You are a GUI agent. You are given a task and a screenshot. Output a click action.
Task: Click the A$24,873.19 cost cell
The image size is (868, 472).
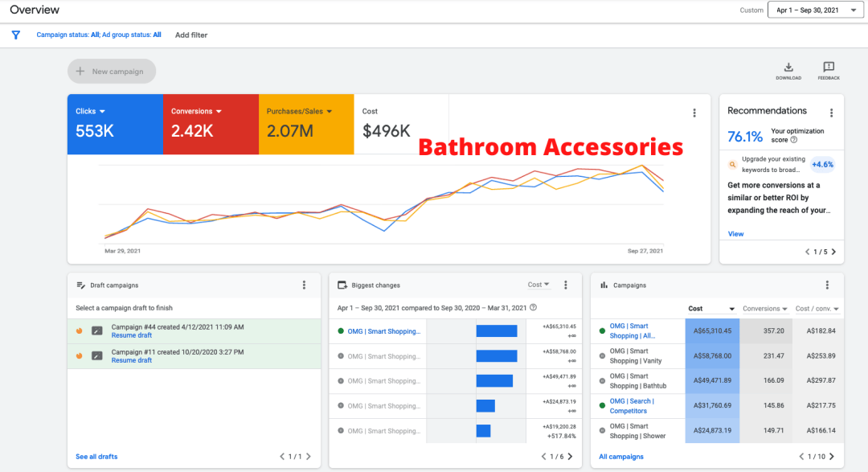(x=712, y=430)
